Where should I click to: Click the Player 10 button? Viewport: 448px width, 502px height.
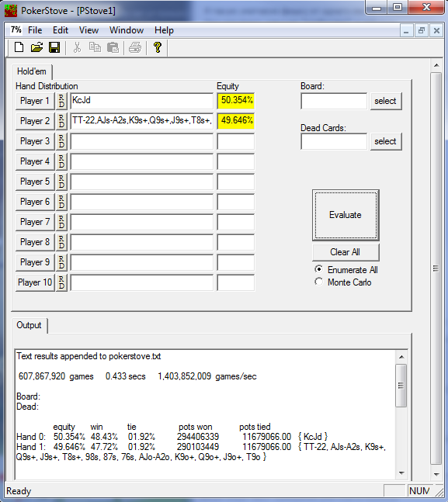coord(35,282)
